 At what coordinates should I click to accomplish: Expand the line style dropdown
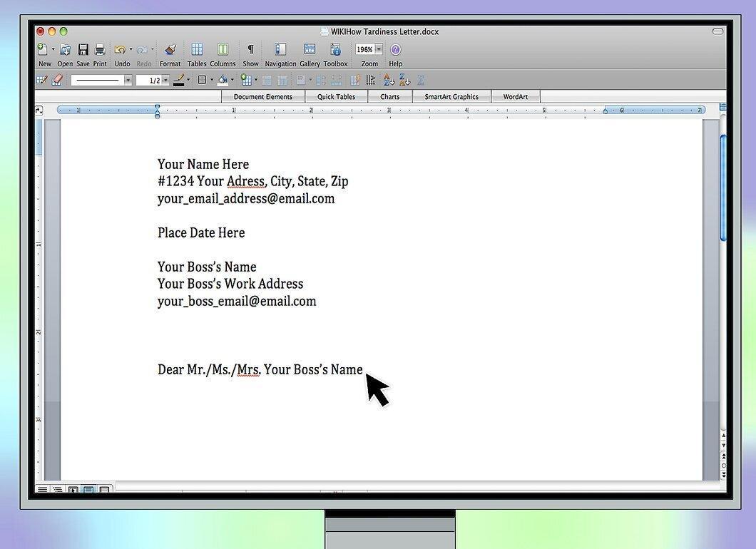[128, 80]
